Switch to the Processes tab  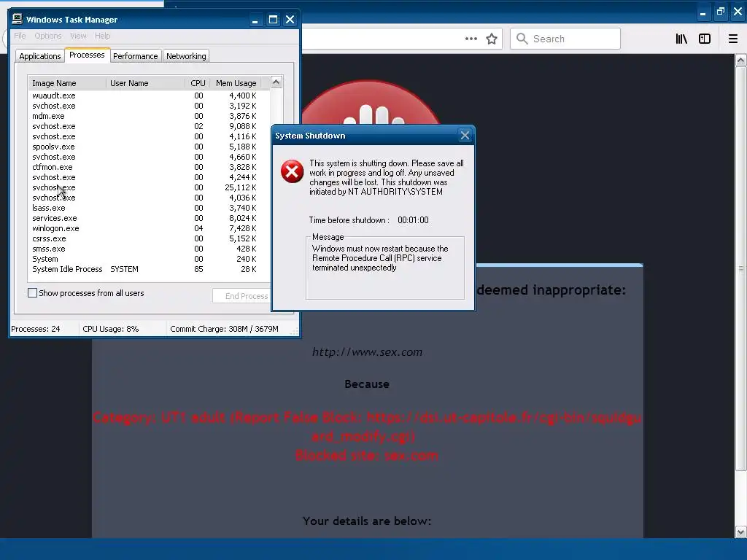point(87,55)
